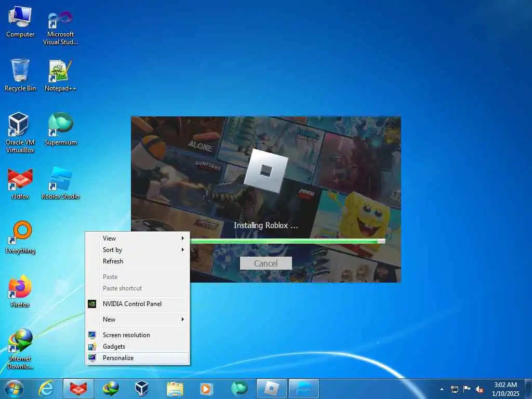Open NVIDIA Control Panel from context menu
The image size is (532, 399).
(x=137, y=303)
